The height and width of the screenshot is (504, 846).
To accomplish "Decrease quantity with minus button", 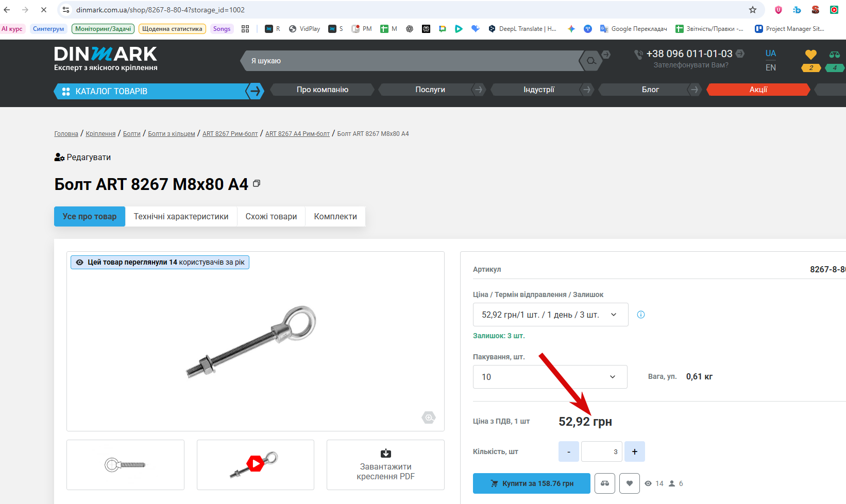I will coord(569,451).
